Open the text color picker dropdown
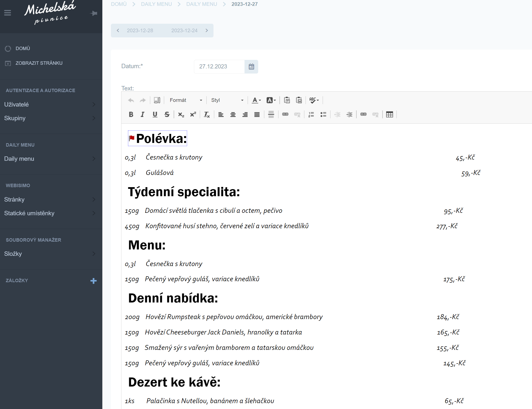Image resolution: width=532 pixels, height=409 pixels. point(256,100)
